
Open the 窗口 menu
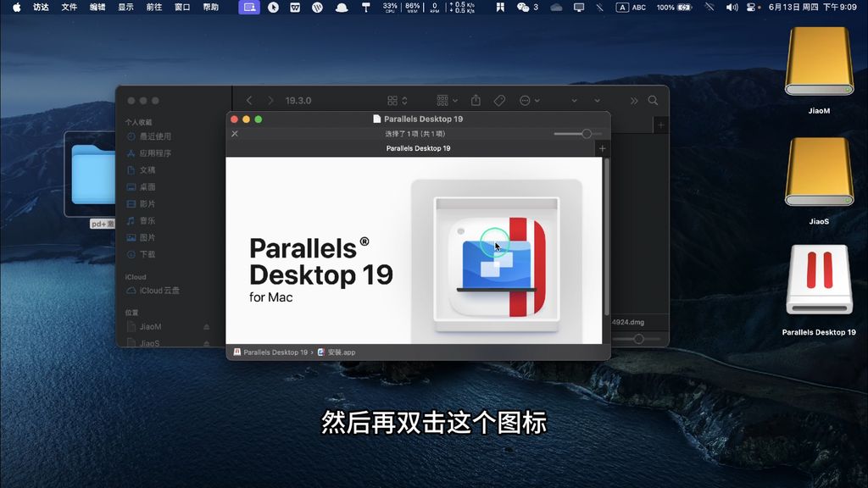182,7
